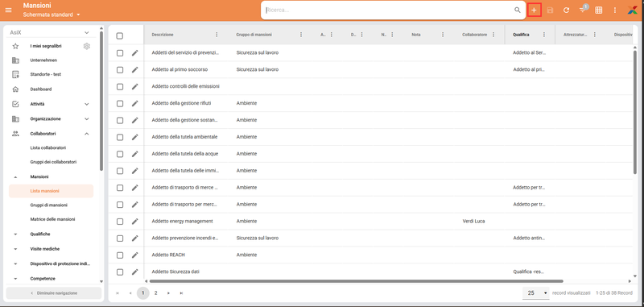Jump to last page arrow
Image resolution: width=644 pixels, height=307 pixels.
pyautogui.click(x=181, y=293)
